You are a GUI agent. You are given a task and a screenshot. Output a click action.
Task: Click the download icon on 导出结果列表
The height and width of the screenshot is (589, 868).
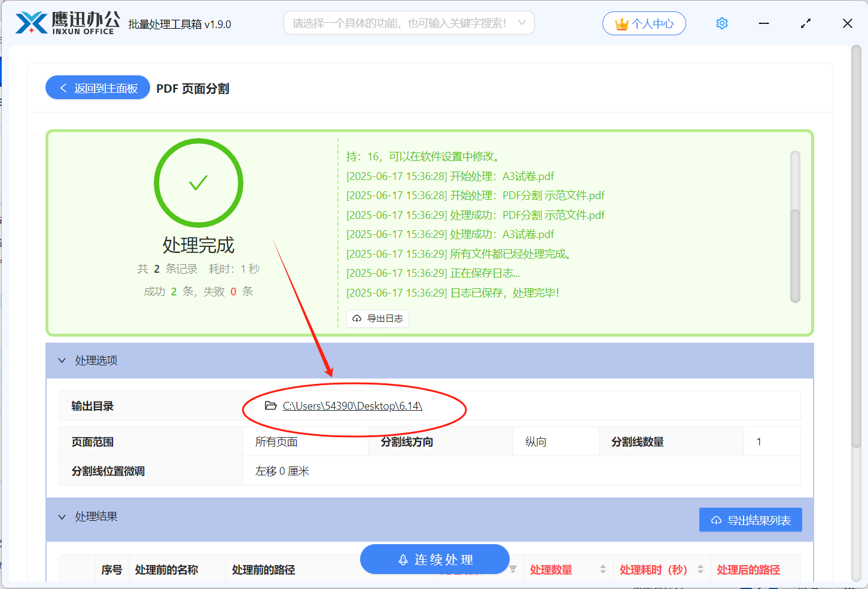click(716, 520)
